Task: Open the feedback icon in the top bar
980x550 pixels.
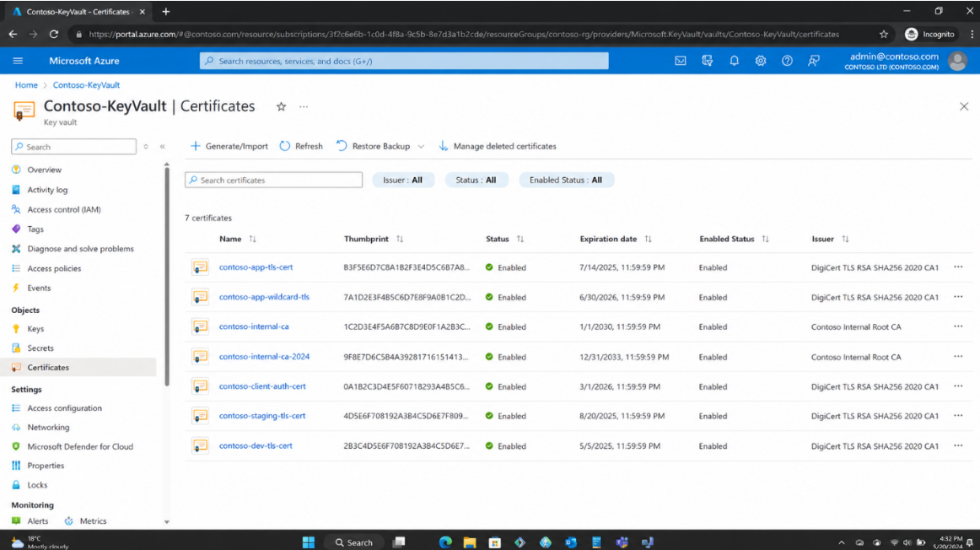Action: click(x=813, y=61)
